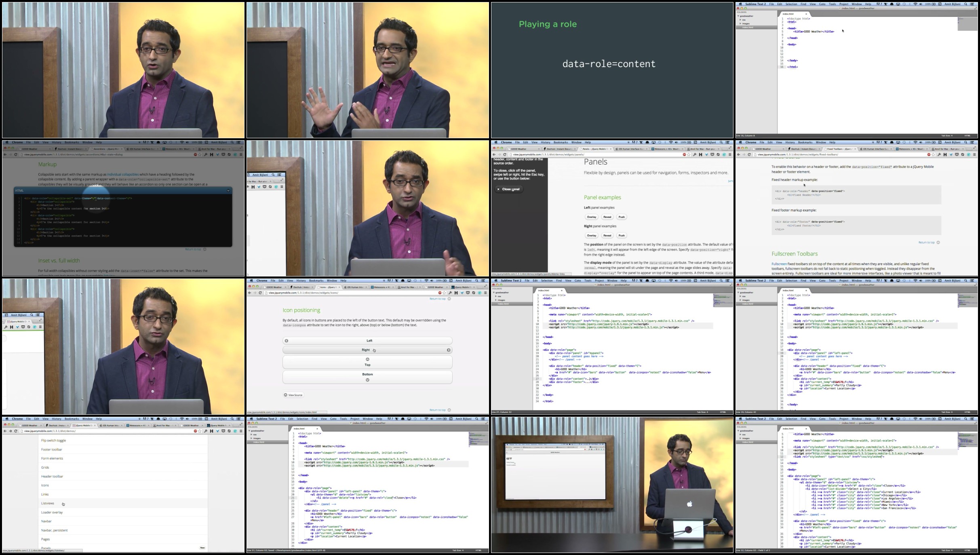
Task: Click the Right icon-position demo button
Action: click(x=367, y=350)
